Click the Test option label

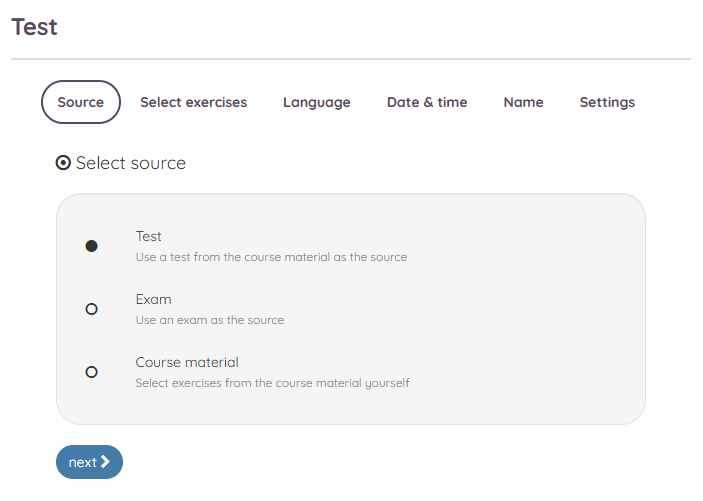(x=148, y=236)
